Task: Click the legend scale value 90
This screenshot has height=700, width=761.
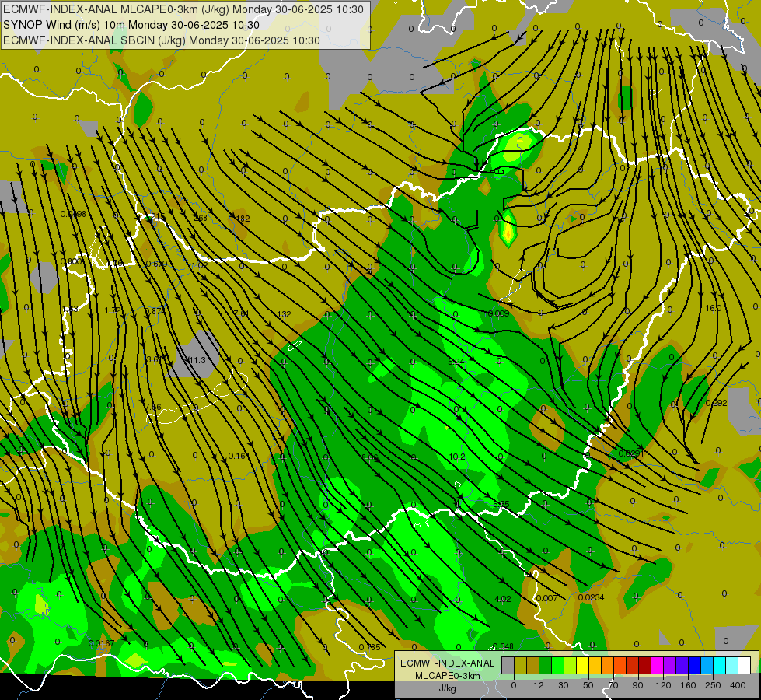Action: [x=637, y=685]
